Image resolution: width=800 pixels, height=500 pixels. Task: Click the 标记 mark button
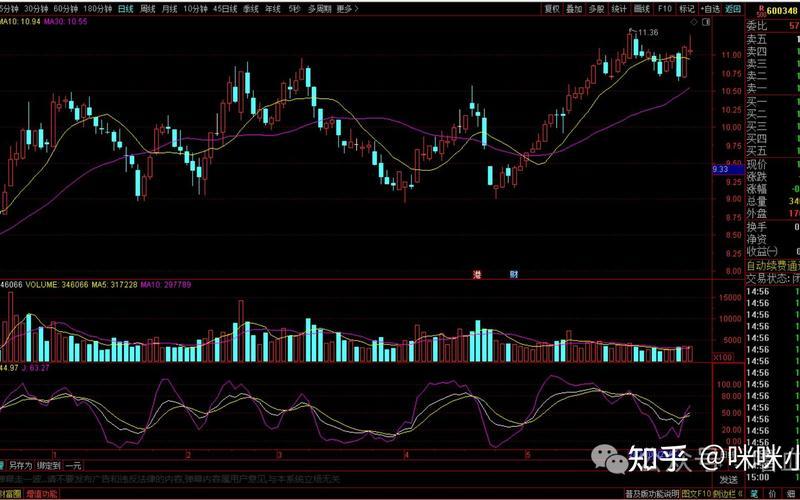coord(687,9)
